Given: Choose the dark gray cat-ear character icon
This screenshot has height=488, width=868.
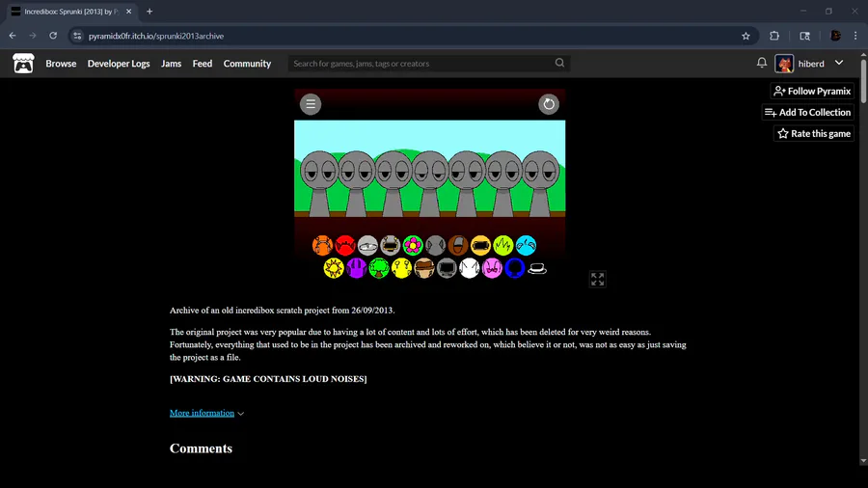Looking at the screenshot, I should [436, 245].
